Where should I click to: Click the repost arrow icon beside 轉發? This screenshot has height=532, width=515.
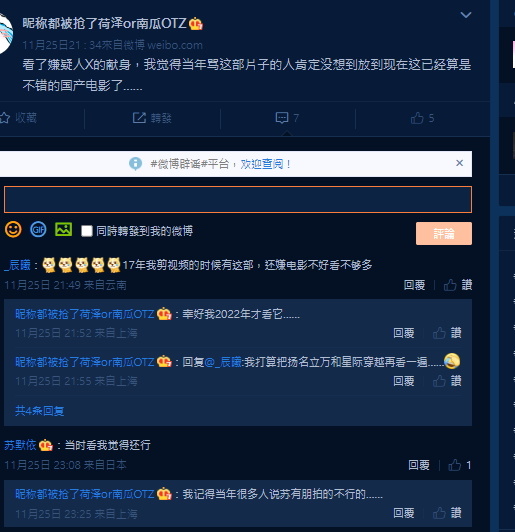point(139,118)
